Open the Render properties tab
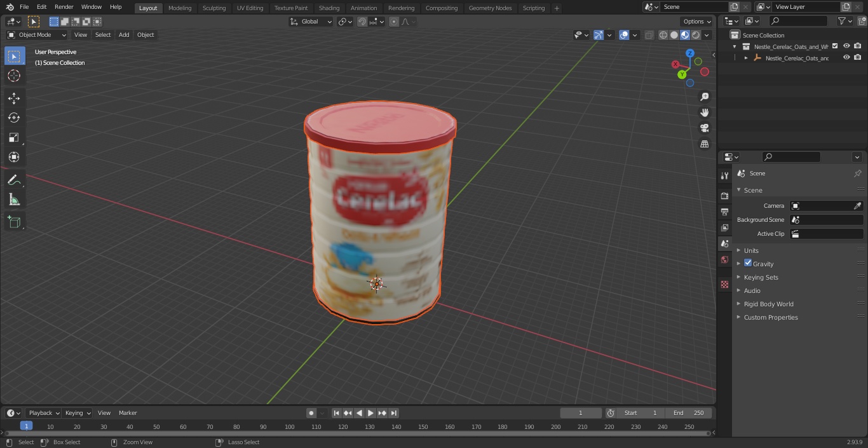The height and width of the screenshot is (448, 868). point(724,196)
